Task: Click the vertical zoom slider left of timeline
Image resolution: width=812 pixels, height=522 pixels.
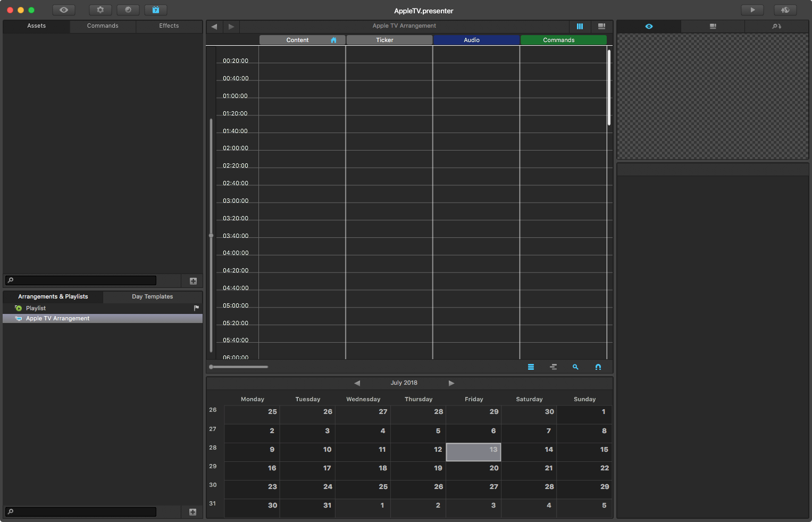Action: [211, 235]
